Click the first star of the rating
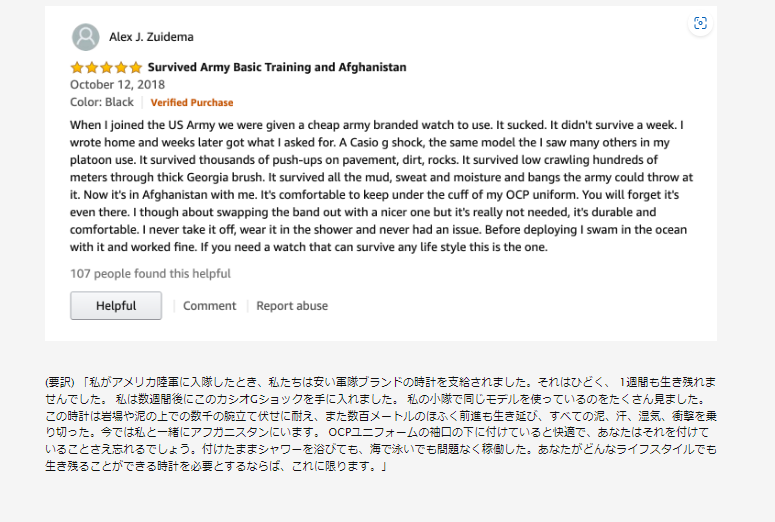This screenshot has width=775, height=522. (77, 68)
